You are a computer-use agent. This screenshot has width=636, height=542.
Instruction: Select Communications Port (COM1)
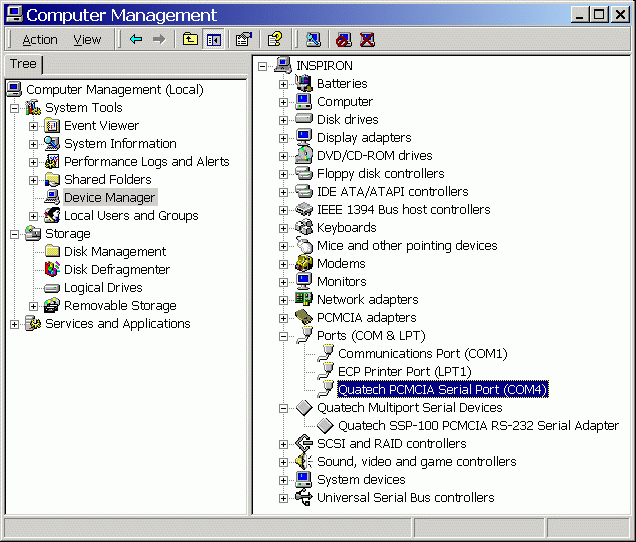(423, 354)
